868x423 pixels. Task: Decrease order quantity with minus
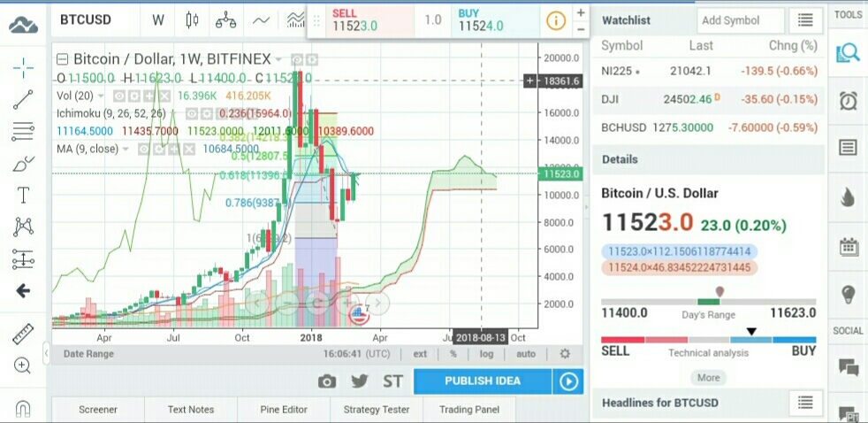[x=581, y=29]
